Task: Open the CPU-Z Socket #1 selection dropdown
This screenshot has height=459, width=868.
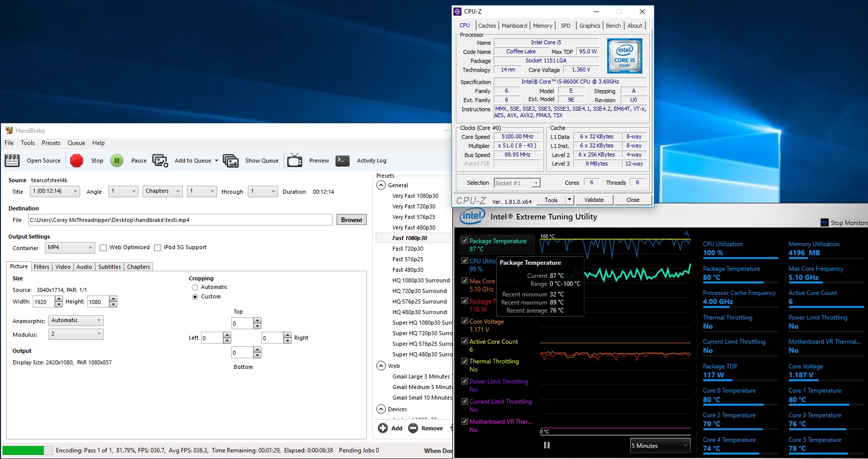Action: pos(517,183)
